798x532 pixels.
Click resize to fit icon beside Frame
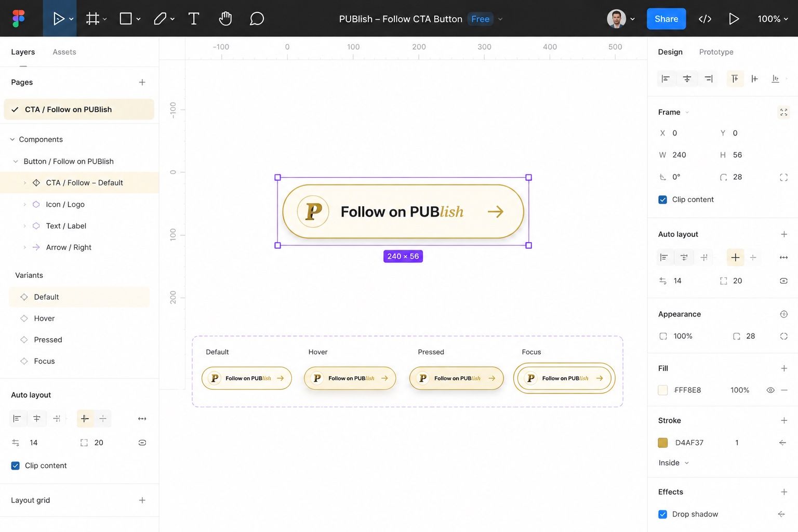click(x=783, y=112)
